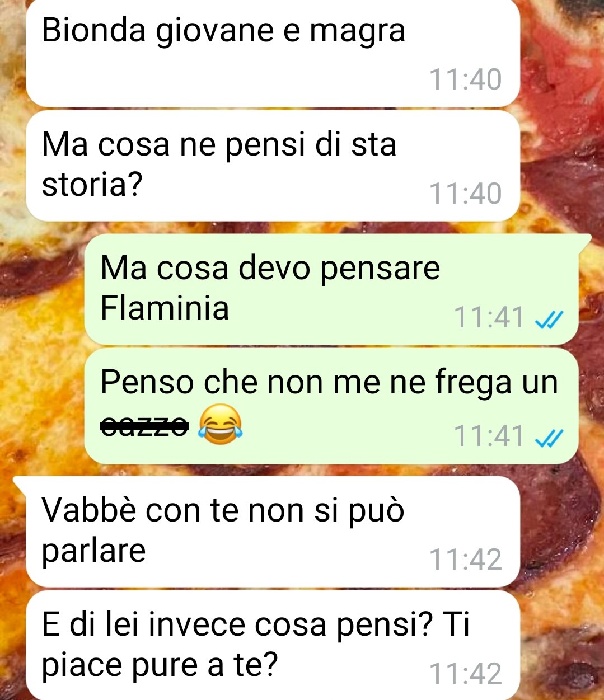Tap the 11:42 timestamp on the 'parlare' message
This screenshot has height=700, width=604.
point(465,560)
